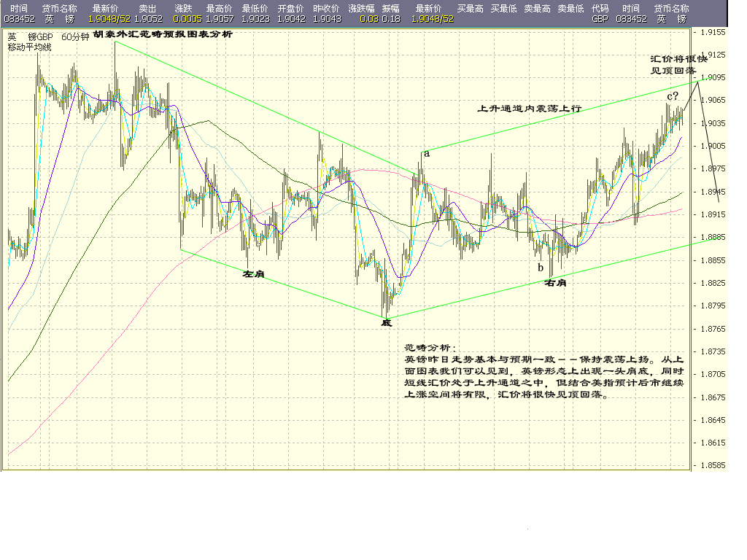Click the 右肩 annotation label
This screenshot has height=560, width=747.
click(555, 283)
